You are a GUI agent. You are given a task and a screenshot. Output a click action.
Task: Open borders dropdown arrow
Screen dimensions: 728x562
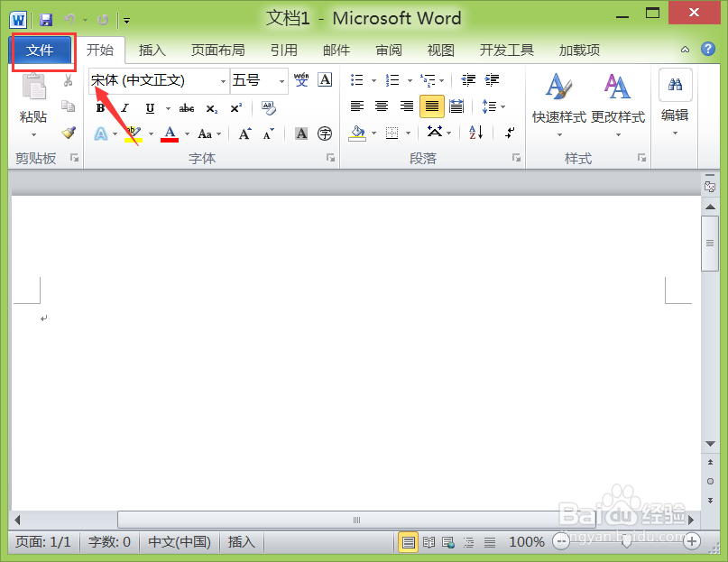click(408, 134)
